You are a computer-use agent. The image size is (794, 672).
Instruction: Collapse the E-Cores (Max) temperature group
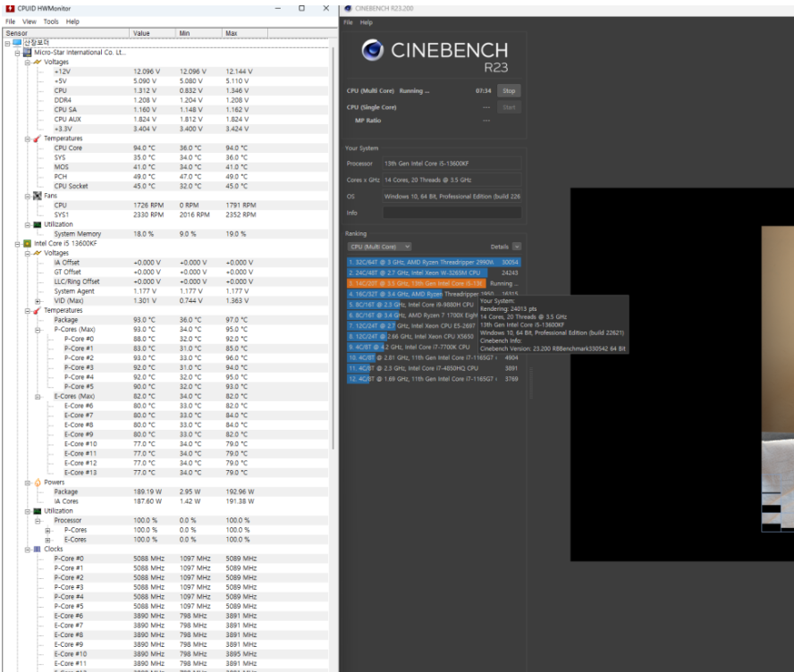(38, 396)
